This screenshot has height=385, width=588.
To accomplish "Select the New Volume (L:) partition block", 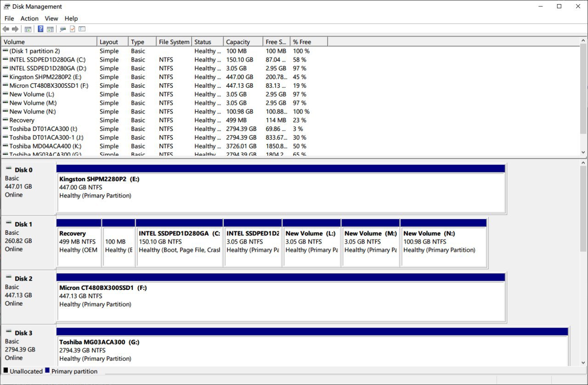I will pos(312,243).
